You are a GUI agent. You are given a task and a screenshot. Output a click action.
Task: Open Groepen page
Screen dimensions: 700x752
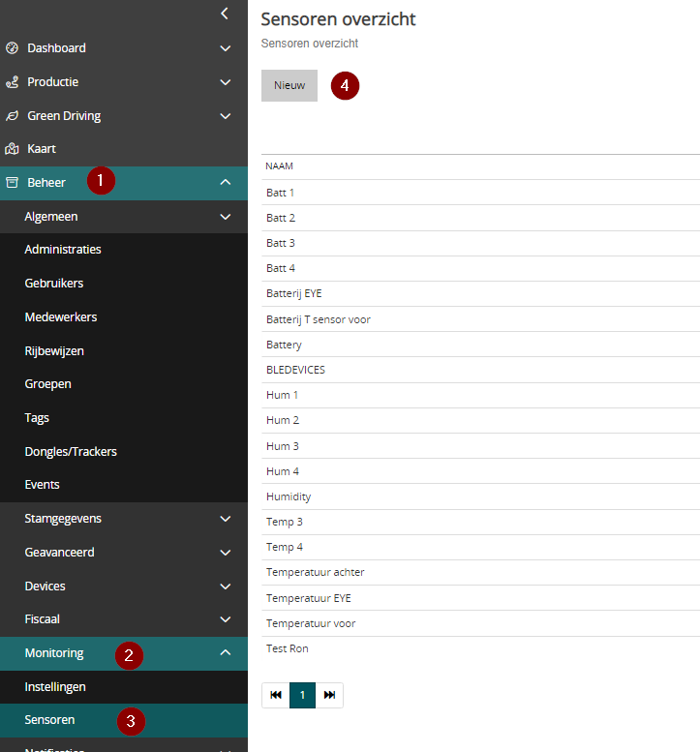[x=124, y=384]
